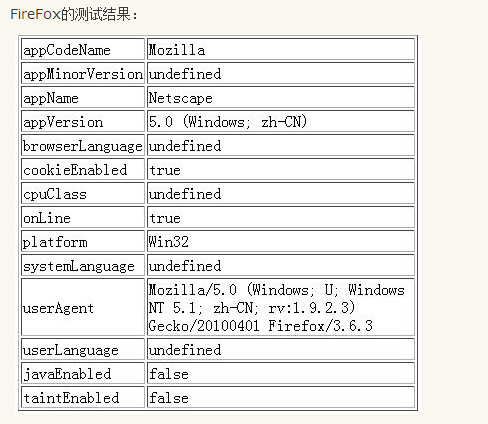Click the cookieEnabled property cell
This screenshot has width=488, height=424.
[83, 170]
